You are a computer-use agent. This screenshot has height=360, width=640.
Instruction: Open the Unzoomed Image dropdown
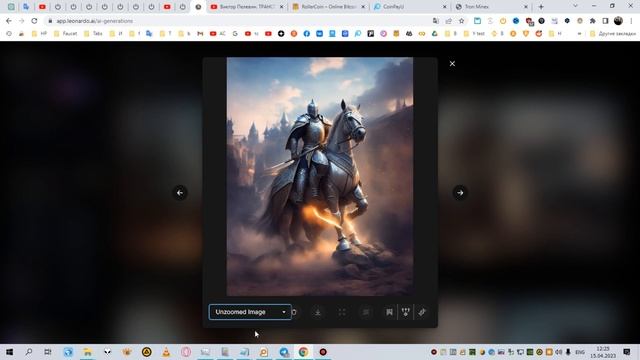[x=250, y=312]
